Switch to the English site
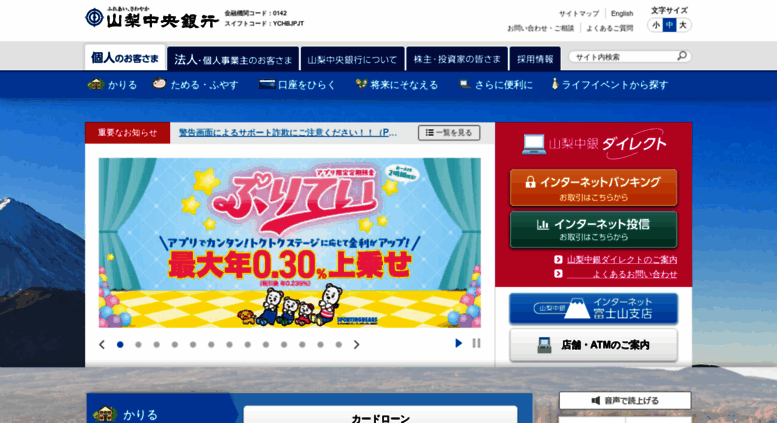Viewport: 777px width, 423px height. click(x=622, y=13)
